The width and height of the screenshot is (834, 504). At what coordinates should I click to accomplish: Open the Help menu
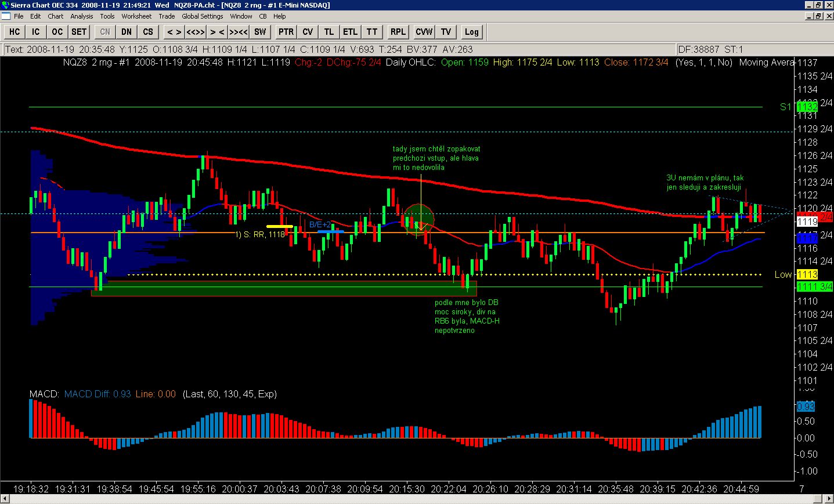(280, 16)
